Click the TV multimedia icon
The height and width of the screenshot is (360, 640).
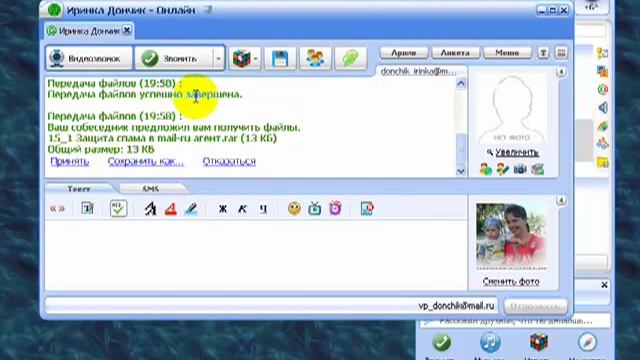[315, 209]
